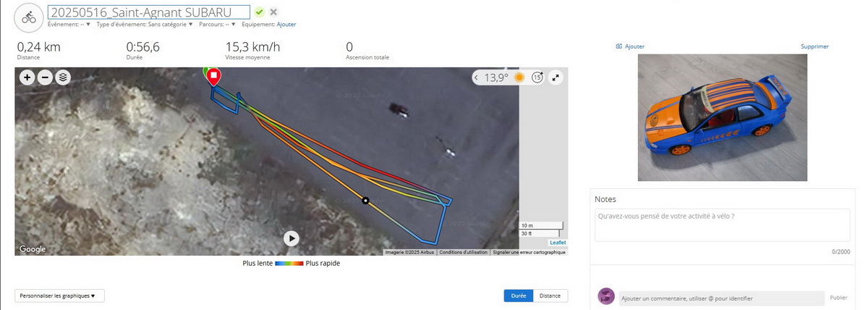Click the 10 m map scale bar
868x310 pixels.
click(540, 226)
